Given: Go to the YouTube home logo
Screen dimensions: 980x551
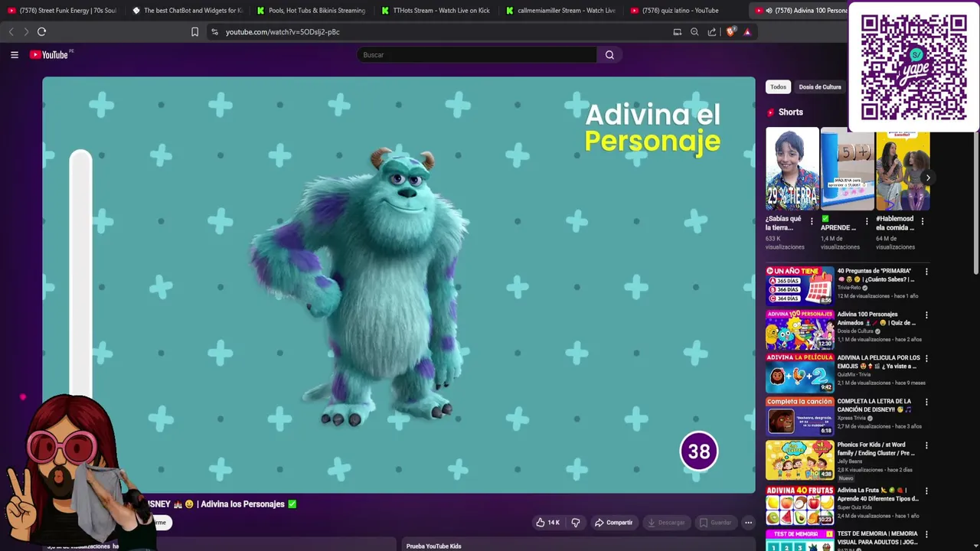Looking at the screenshot, I should click(x=51, y=54).
